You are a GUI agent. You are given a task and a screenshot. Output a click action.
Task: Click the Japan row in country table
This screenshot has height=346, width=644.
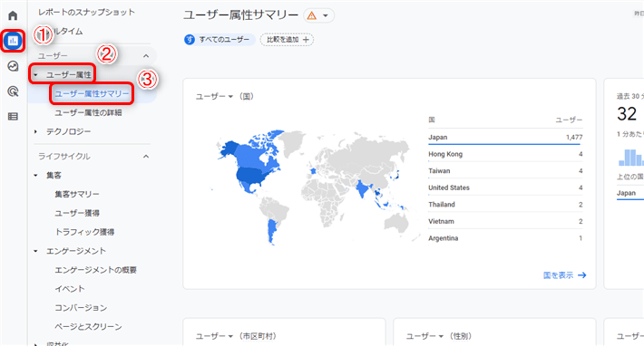(x=505, y=137)
